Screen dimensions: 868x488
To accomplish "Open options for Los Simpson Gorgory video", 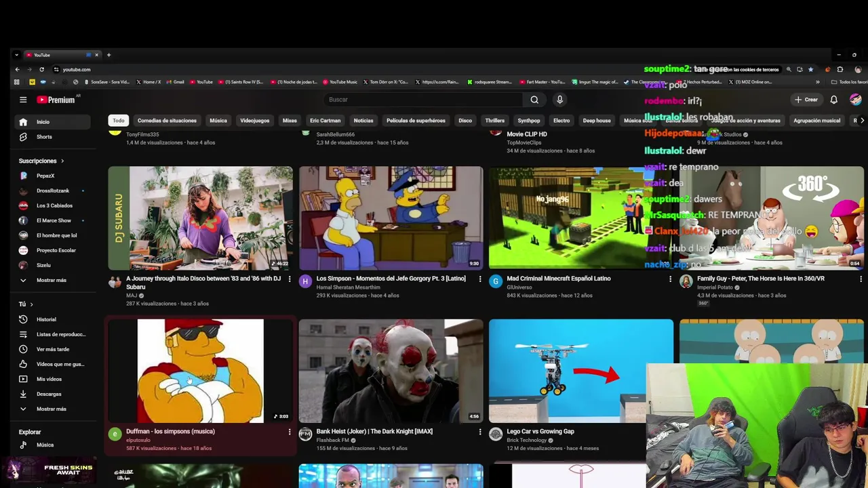I will 480,279.
